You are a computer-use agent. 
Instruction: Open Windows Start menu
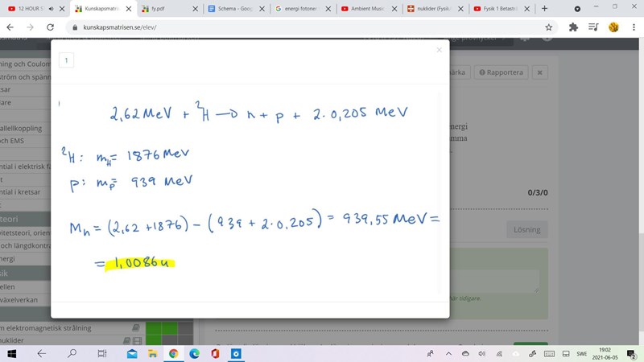coord(11,353)
